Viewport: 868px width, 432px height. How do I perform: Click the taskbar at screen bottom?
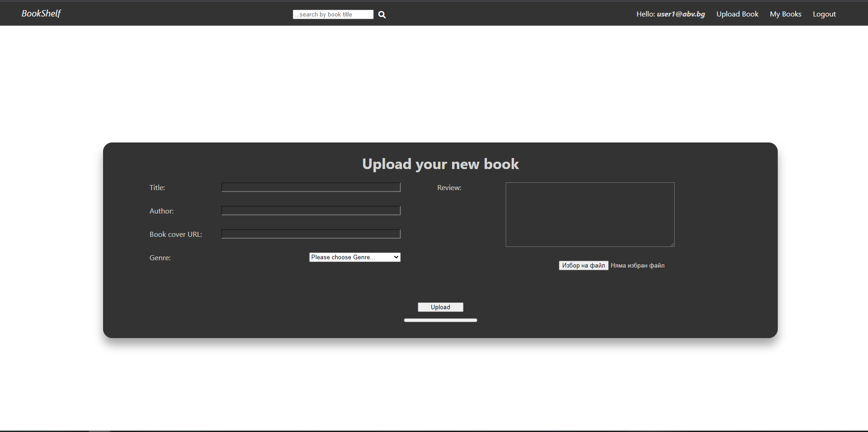tap(434, 430)
